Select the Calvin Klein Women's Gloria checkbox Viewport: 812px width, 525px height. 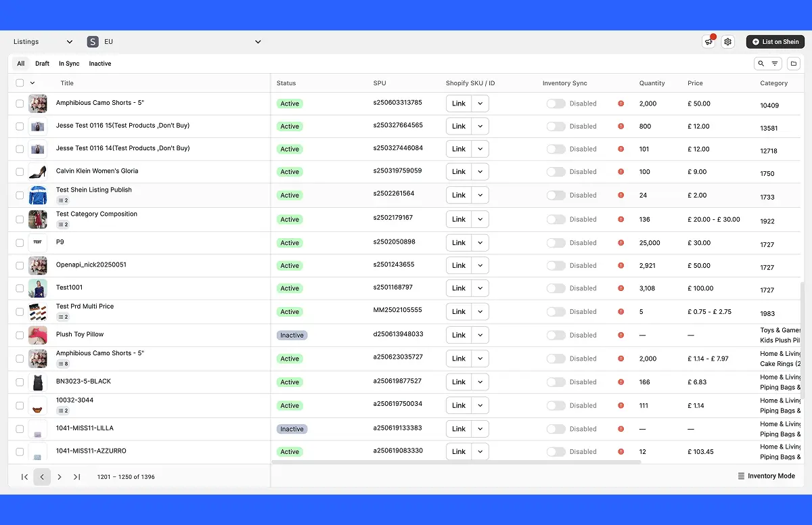pos(20,172)
